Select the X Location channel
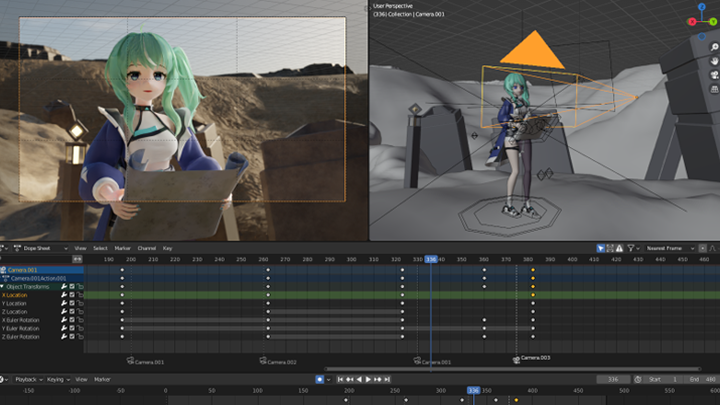The image size is (720, 405). (14, 295)
